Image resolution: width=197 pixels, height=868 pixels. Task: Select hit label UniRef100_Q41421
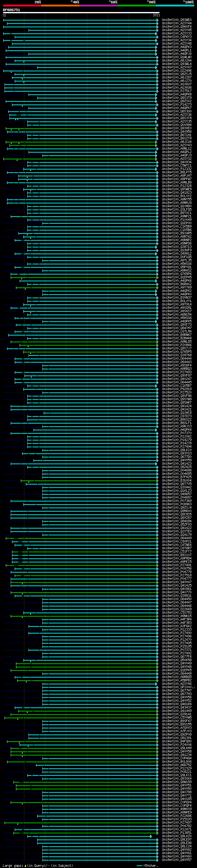pos(176,410)
